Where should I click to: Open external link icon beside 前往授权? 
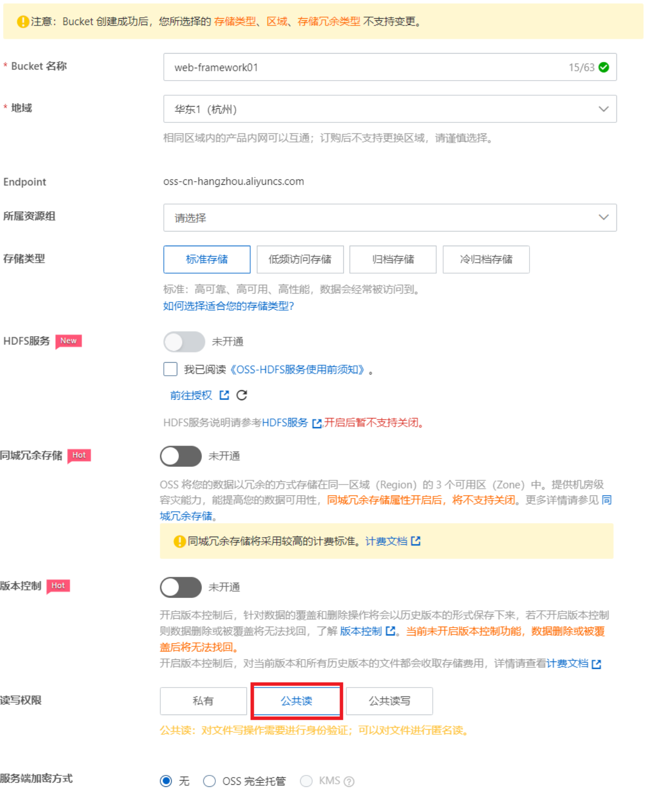coord(224,395)
